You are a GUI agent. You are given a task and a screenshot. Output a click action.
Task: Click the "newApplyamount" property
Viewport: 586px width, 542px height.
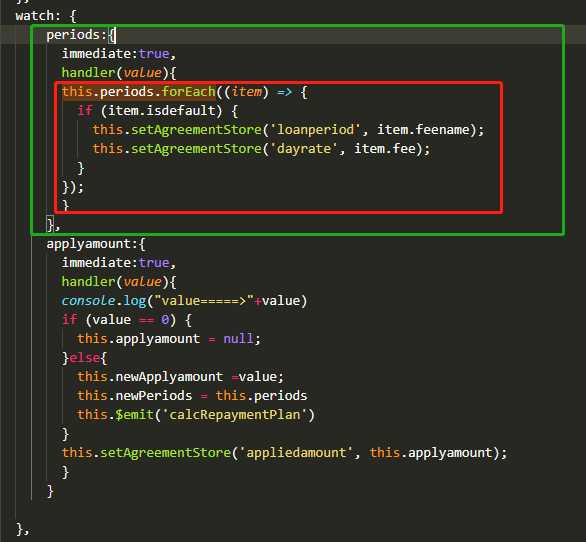point(169,377)
